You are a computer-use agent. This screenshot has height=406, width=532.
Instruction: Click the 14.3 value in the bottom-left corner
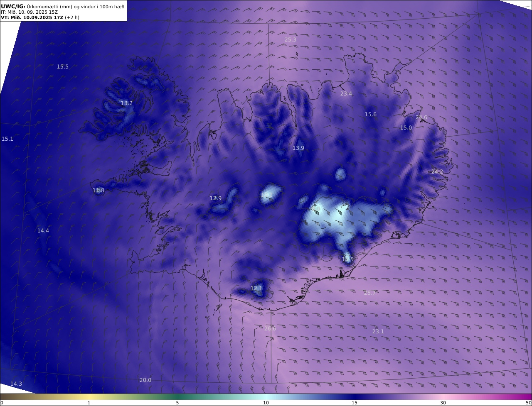point(16,384)
